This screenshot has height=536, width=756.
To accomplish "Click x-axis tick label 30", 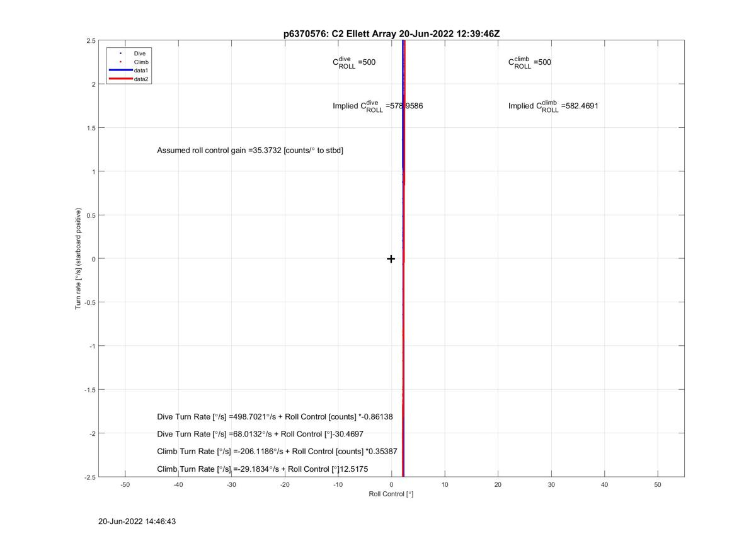I will (x=551, y=484).
